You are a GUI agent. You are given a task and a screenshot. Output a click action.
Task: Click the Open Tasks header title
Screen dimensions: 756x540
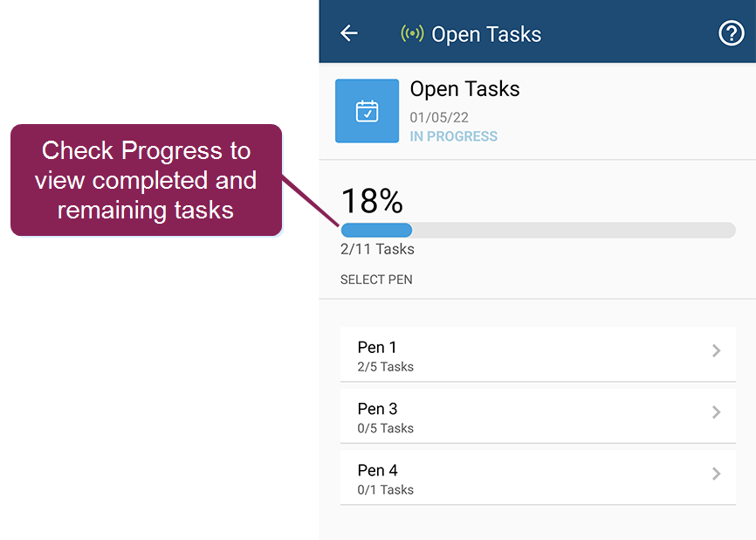pyautogui.click(x=486, y=34)
